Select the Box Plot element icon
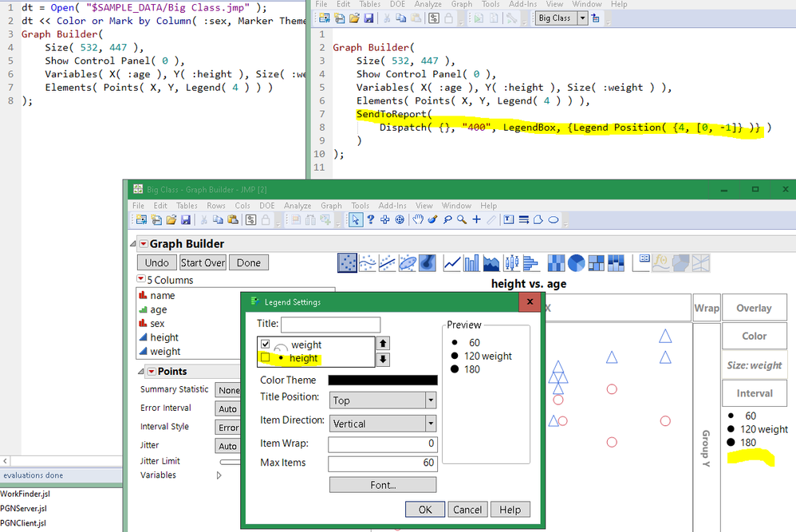This screenshot has height=532, width=796. click(511, 262)
